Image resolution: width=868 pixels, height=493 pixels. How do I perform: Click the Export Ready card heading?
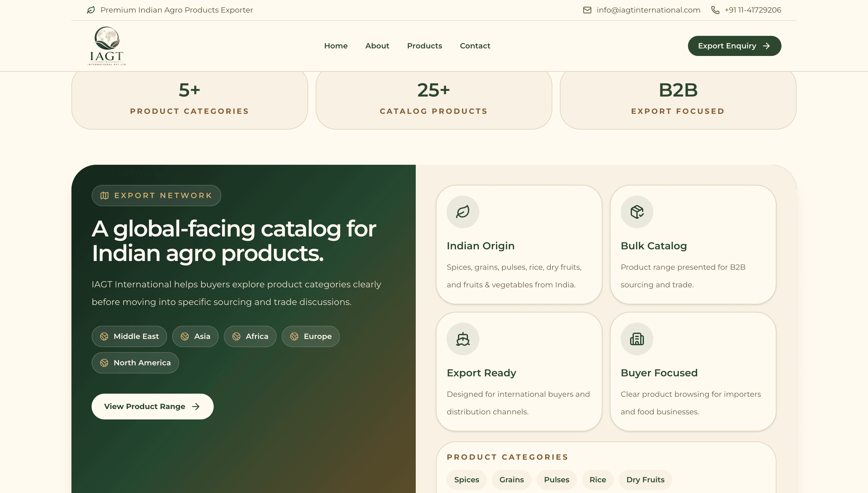click(x=481, y=373)
